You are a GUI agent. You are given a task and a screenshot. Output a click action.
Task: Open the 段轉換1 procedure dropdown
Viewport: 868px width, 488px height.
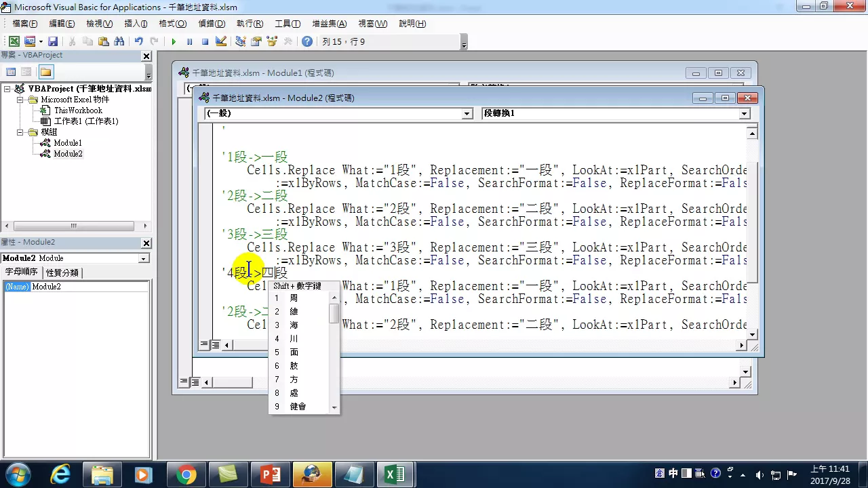coord(745,114)
